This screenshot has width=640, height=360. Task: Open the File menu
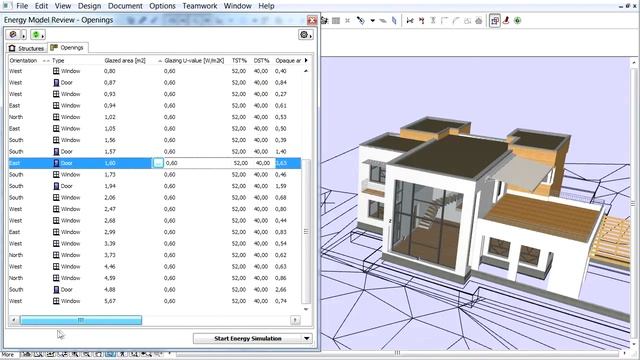[x=22, y=6]
